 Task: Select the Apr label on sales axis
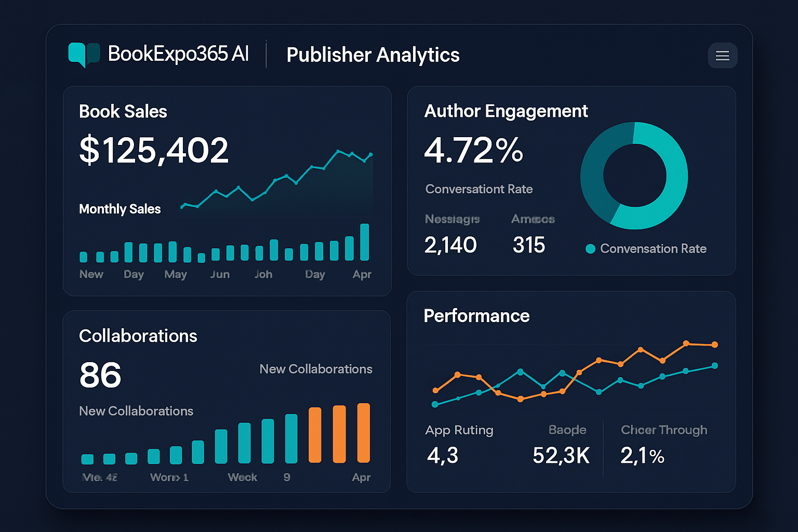coord(362,274)
